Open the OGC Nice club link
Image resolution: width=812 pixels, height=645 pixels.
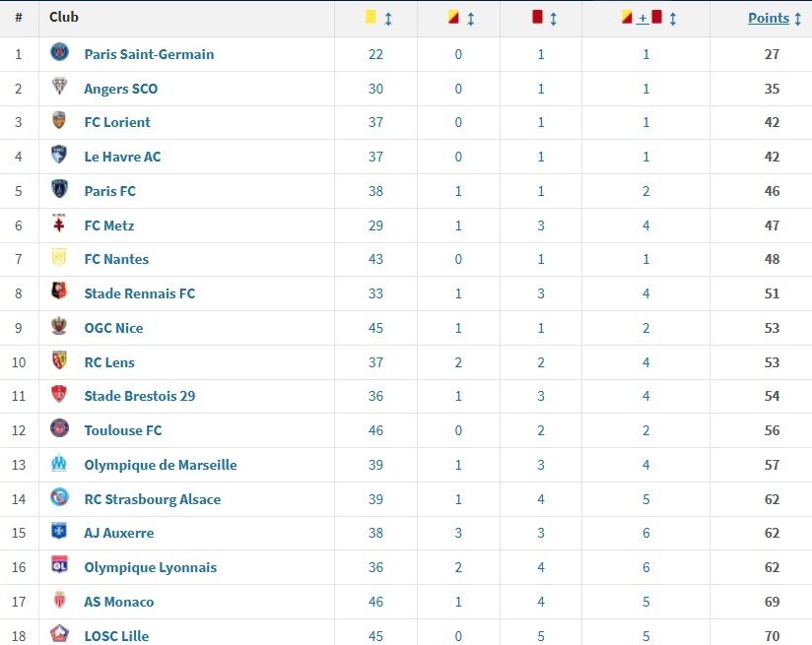(x=113, y=328)
